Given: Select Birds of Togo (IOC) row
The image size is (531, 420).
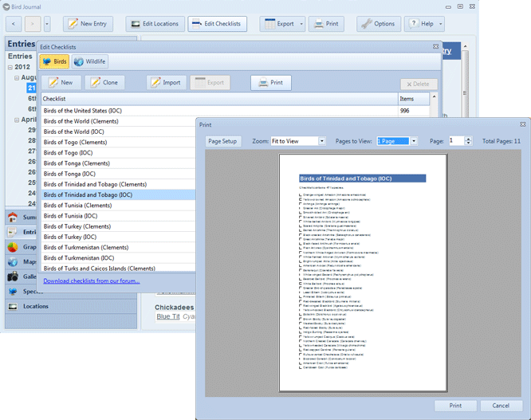Looking at the screenshot, I should [119, 153].
